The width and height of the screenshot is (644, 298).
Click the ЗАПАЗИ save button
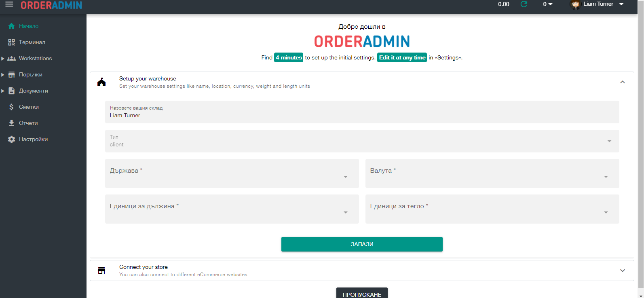pos(362,244)
